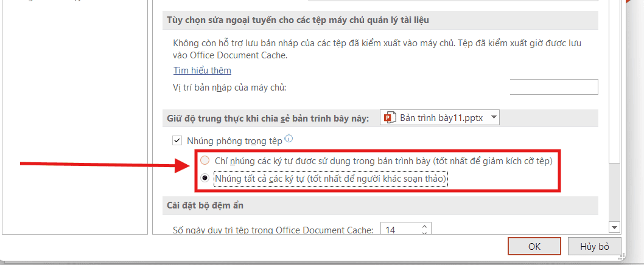Click the Tùy chọn sửa ngoại tuyến heading

coord(298,20)
